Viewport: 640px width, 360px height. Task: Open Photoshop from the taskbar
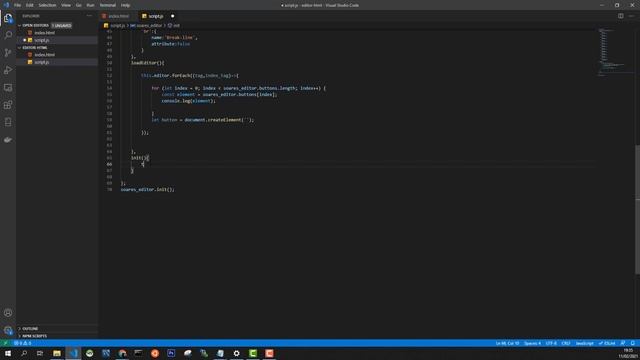[171, 353]
